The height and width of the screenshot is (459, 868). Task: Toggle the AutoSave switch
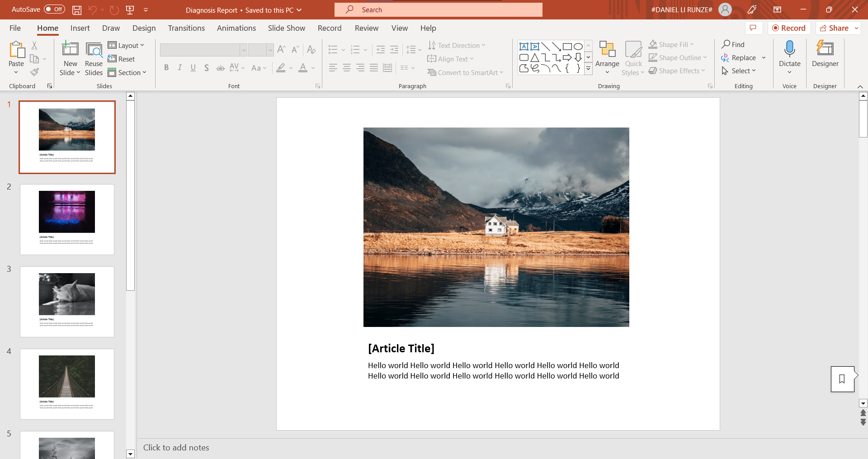point(54,9)
